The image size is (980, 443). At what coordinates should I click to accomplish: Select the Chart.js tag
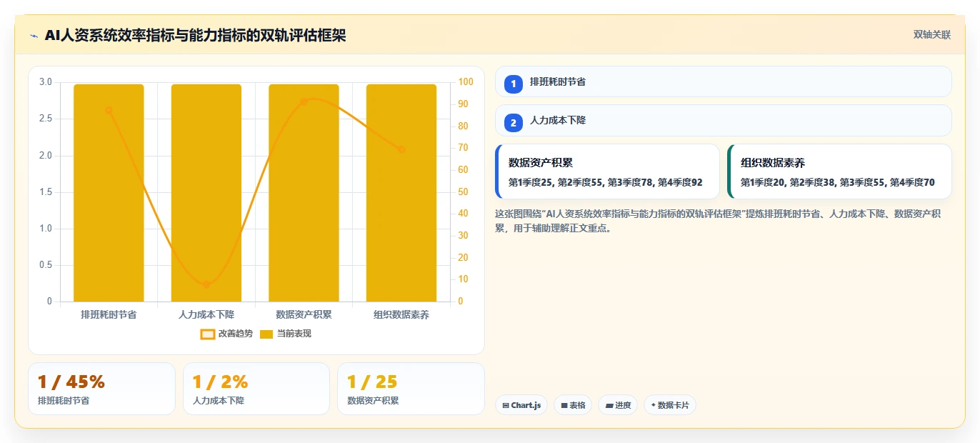click(521, 405)
